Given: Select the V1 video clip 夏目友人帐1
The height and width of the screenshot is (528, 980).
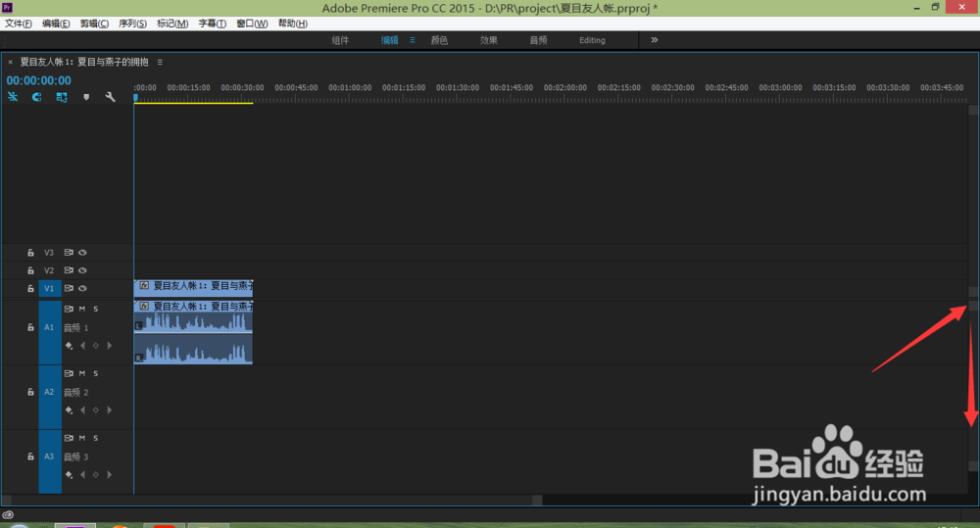Looking at the screenshot, I should point(193,288).
